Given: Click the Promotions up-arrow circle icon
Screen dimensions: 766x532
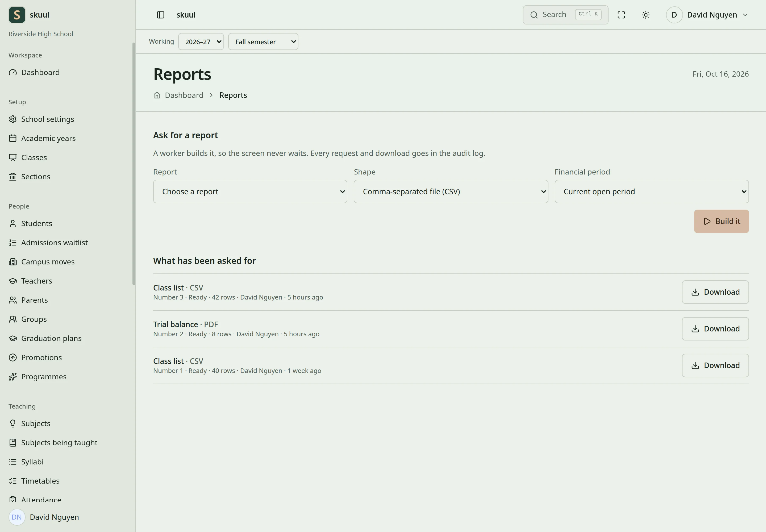Looking at the screenshot, I should pos(13,358).
